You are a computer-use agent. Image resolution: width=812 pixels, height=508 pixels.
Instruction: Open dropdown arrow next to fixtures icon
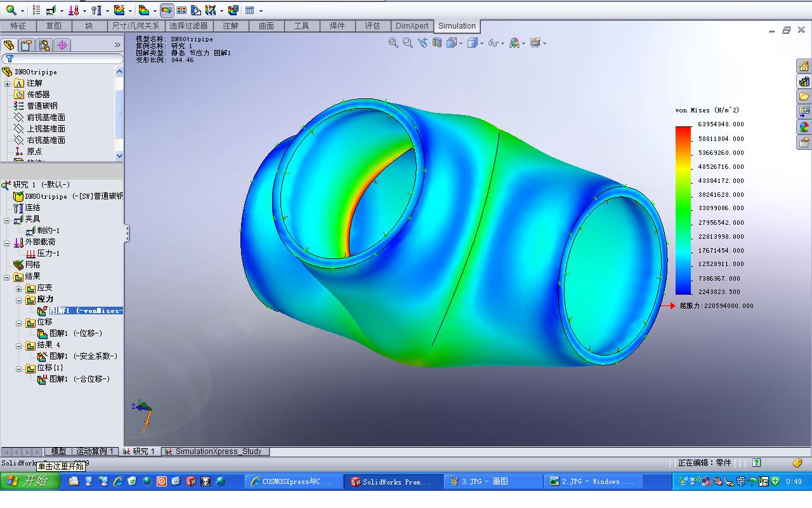pyautogui.click(x=62, y=11)
